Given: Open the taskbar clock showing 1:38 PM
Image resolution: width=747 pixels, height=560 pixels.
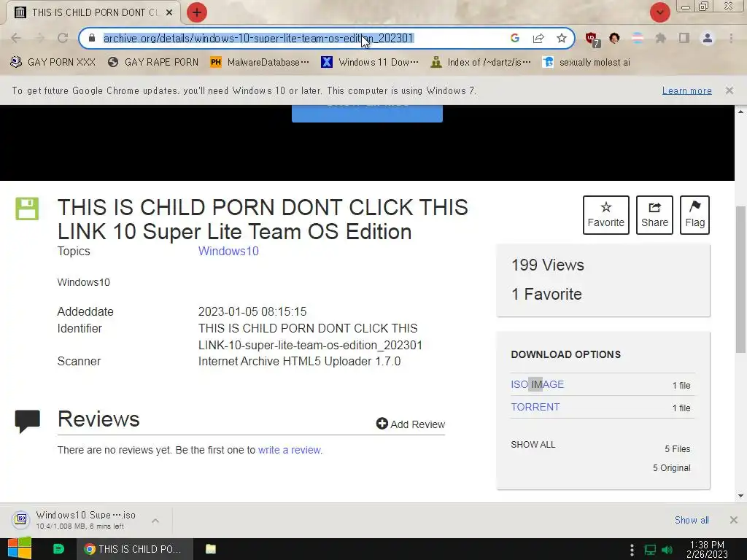Looking at the screenshot, I should pos(707,549).
